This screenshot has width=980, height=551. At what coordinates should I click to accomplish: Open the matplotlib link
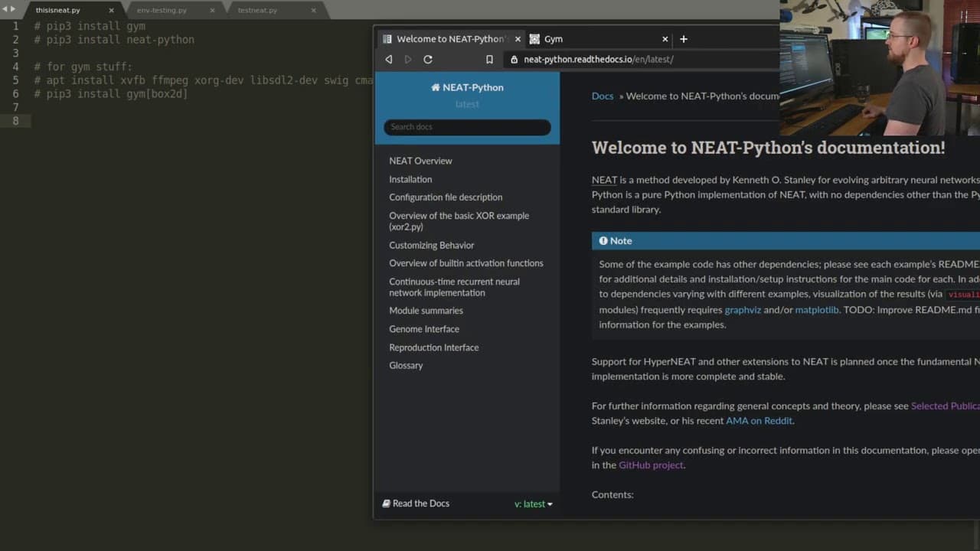point(817,310)
